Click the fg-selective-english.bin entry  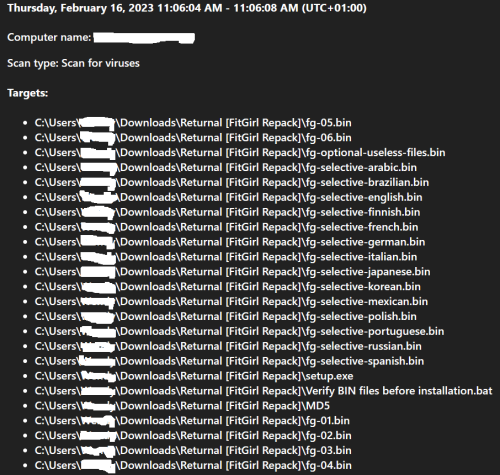[228, 197]
